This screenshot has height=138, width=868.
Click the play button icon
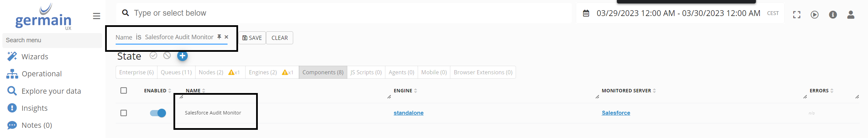pos(815,15)
